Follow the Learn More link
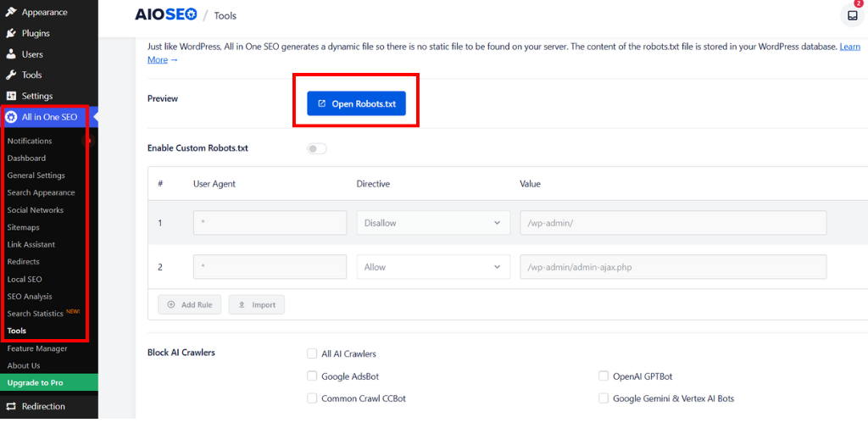Viewport: 868px width, 434px height. click(x=849, y=47)
